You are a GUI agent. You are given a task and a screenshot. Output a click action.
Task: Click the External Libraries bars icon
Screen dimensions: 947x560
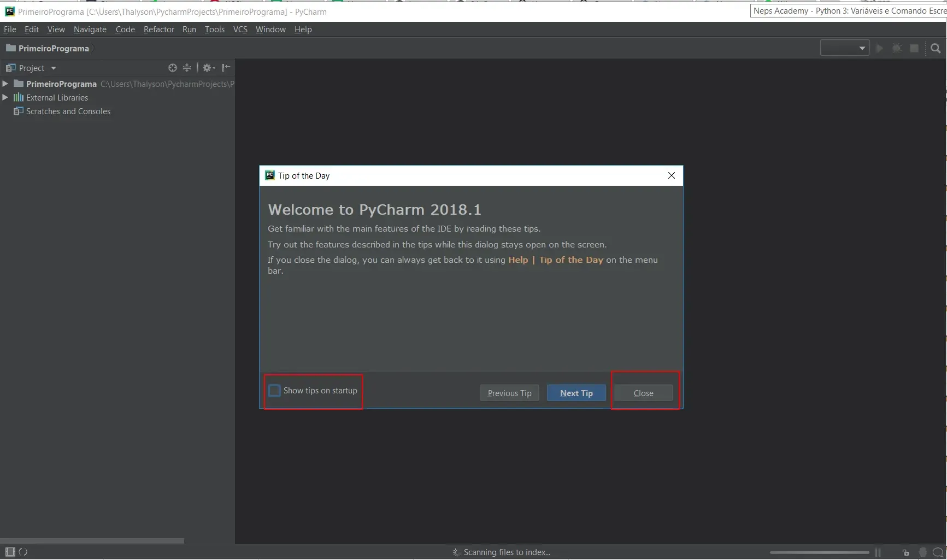[19, 97]
